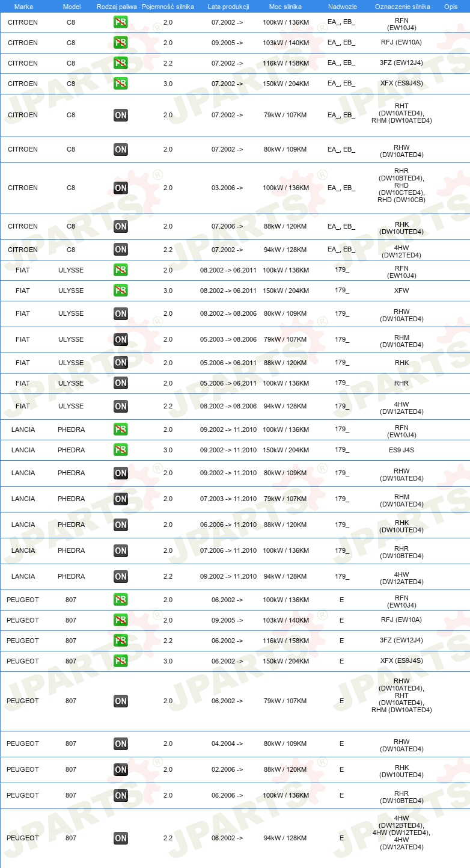470x868 pixels.
Task: Click LANCIA in the 06.2006 -> 11.2010 row
Action: 23,525
